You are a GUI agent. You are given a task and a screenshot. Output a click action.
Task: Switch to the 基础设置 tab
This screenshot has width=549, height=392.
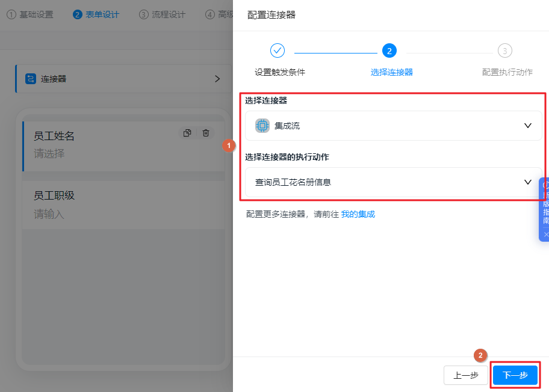point(29,13)
